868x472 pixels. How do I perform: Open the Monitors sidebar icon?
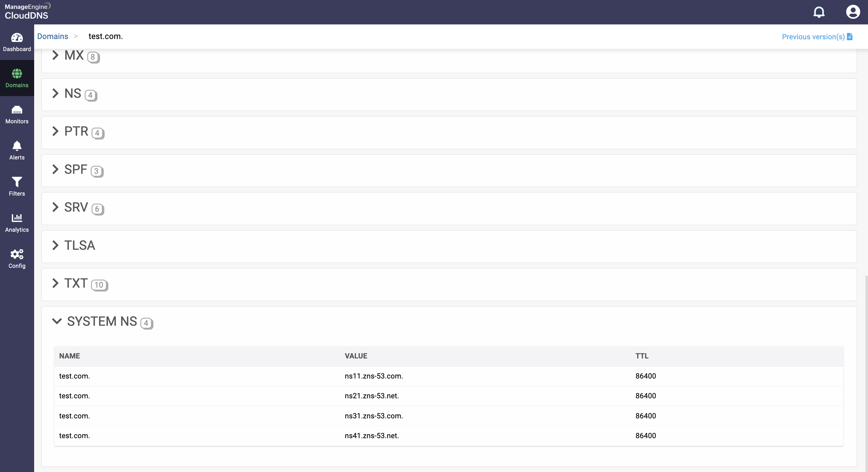click(17, 110)
